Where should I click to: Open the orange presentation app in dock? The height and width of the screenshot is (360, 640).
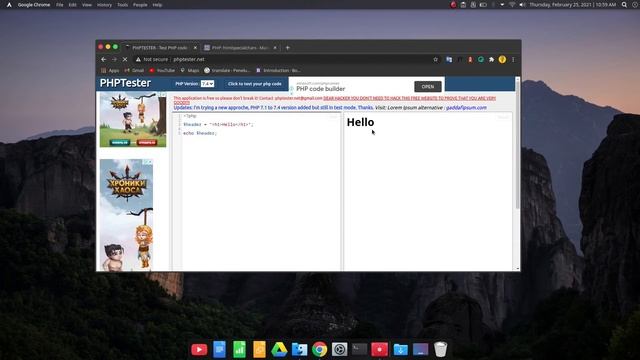click(x=259, y=349)
